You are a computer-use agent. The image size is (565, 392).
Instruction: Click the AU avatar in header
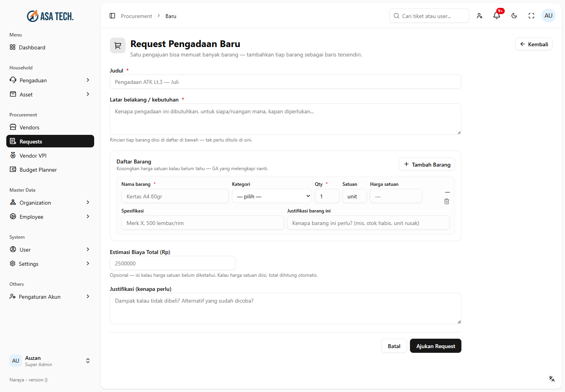click(549, 16)
